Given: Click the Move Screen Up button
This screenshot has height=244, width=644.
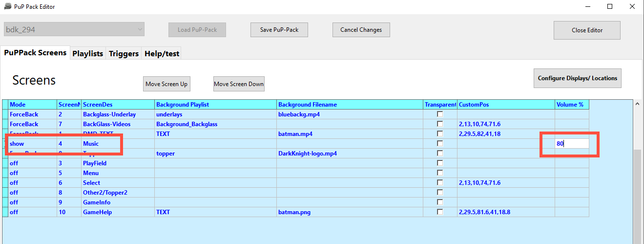Looking at the screenshot, I should [166, 84].
